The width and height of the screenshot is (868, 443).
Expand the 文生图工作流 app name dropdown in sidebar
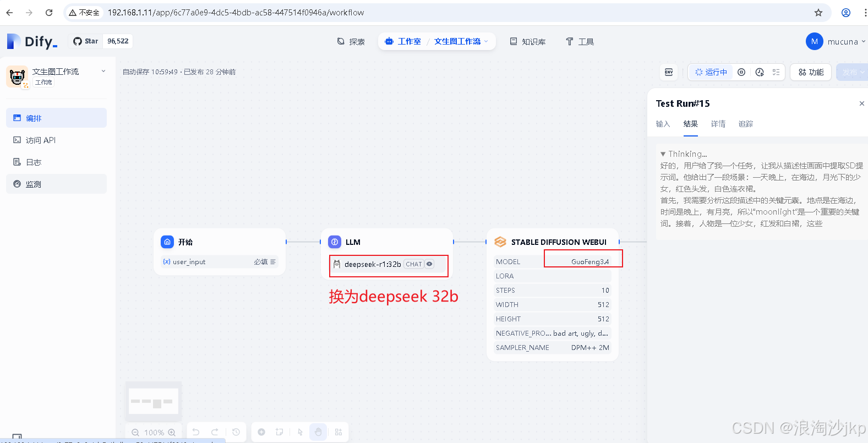click(103, 71)
